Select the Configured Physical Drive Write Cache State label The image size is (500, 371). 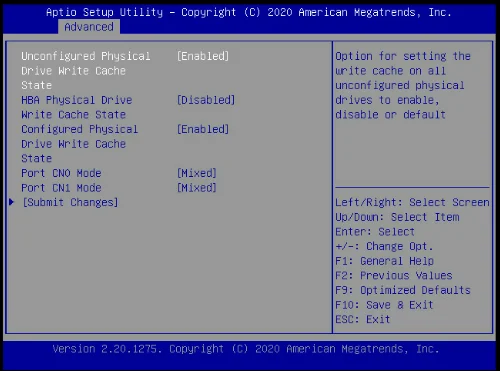tap(80, 144)
